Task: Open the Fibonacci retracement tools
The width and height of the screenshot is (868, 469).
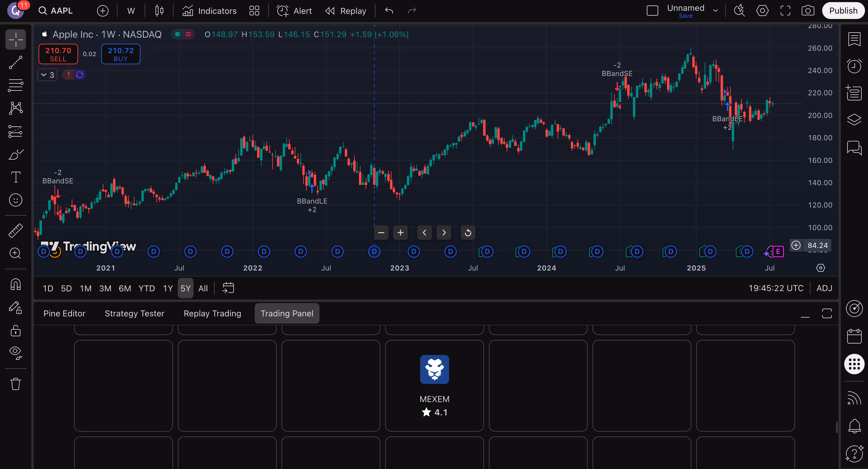Action: [15, 85]
